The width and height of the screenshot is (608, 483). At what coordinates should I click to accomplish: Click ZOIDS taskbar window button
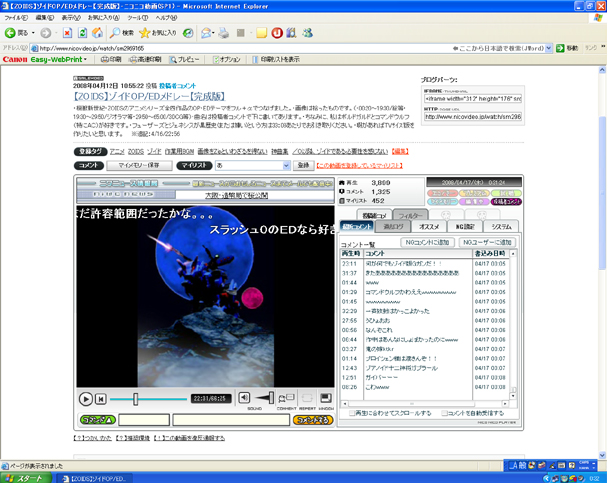[95, 478]
